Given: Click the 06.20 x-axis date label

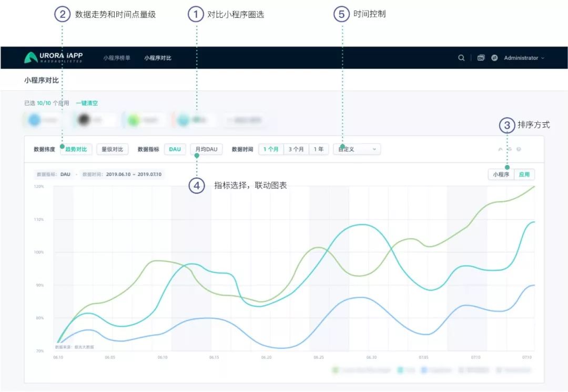Looking at the screenshot, I should (x=266, y=357).
